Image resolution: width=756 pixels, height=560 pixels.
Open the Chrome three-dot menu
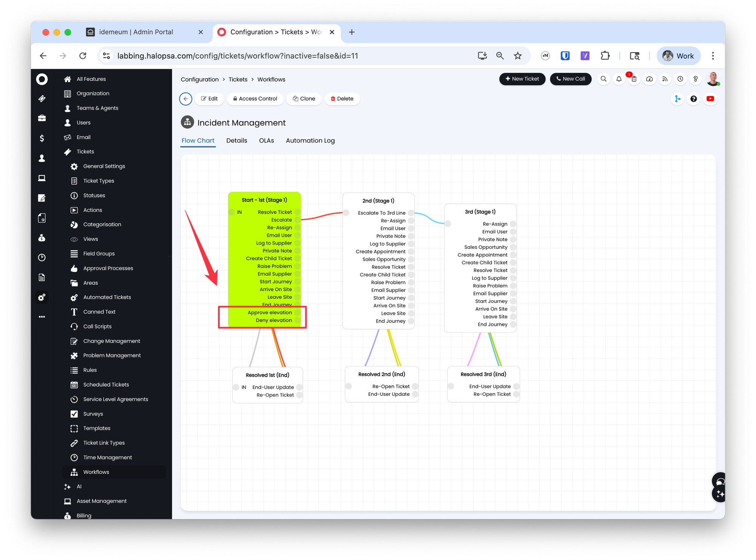713,56
